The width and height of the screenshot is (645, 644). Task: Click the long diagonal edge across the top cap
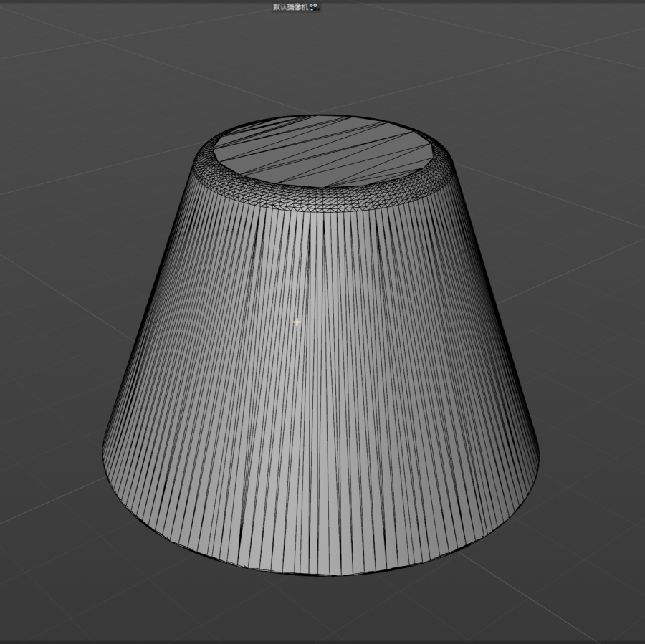pos(322,153)
